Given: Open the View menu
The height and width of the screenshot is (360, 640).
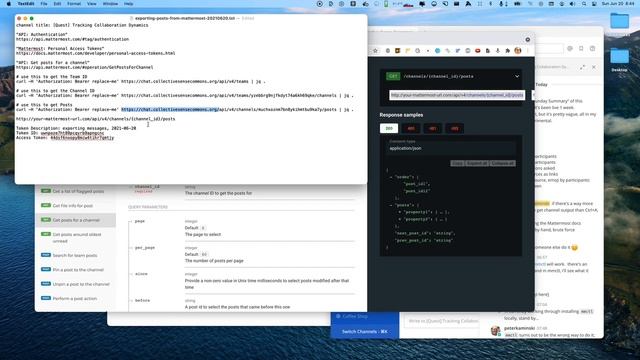Looking at the screenshot, I should pos(92,4).
